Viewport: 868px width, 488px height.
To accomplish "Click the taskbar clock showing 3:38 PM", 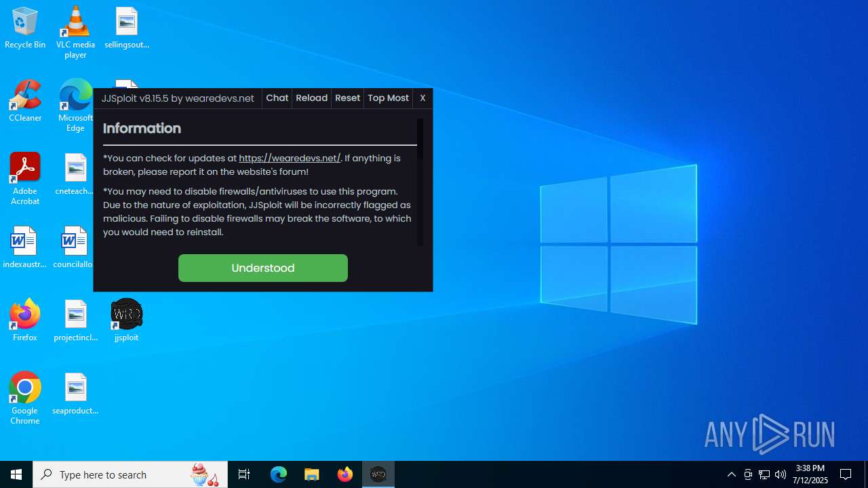I will point(810,474).
